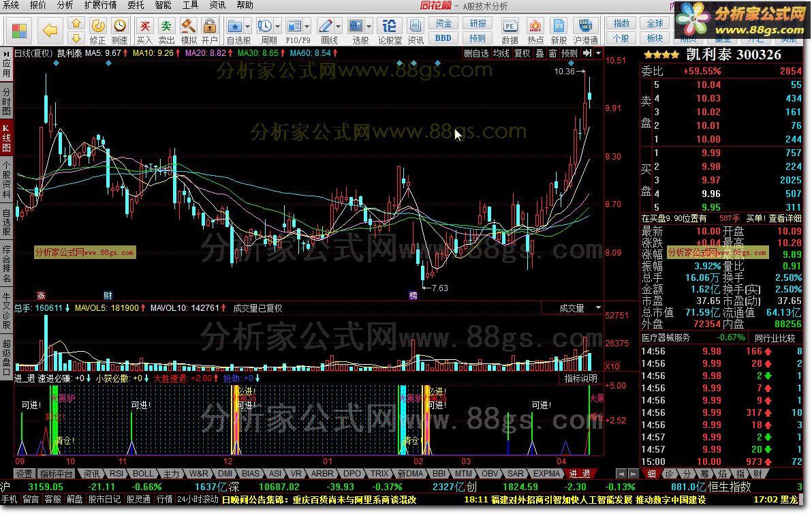Viewport: 812px width, 514px height.
Task: Switch to 超级盘口 in left sidebar
Action: (x=6, y=357)
